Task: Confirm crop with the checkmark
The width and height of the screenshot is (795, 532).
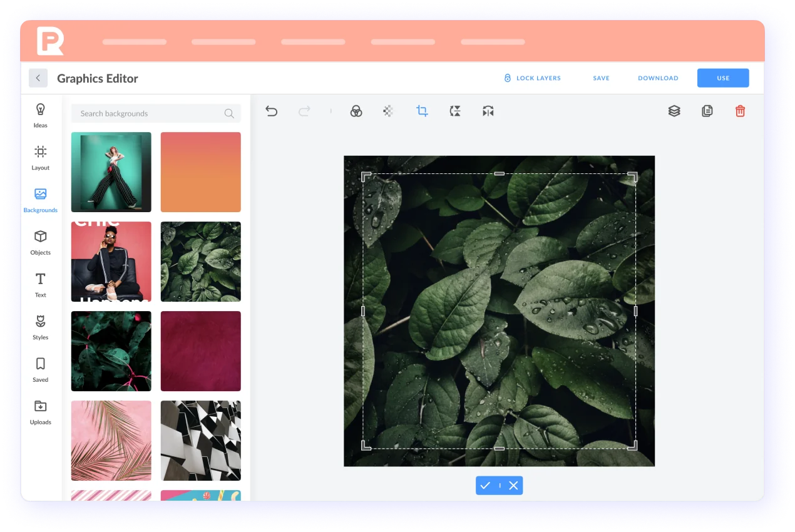Action: (485, 486)
